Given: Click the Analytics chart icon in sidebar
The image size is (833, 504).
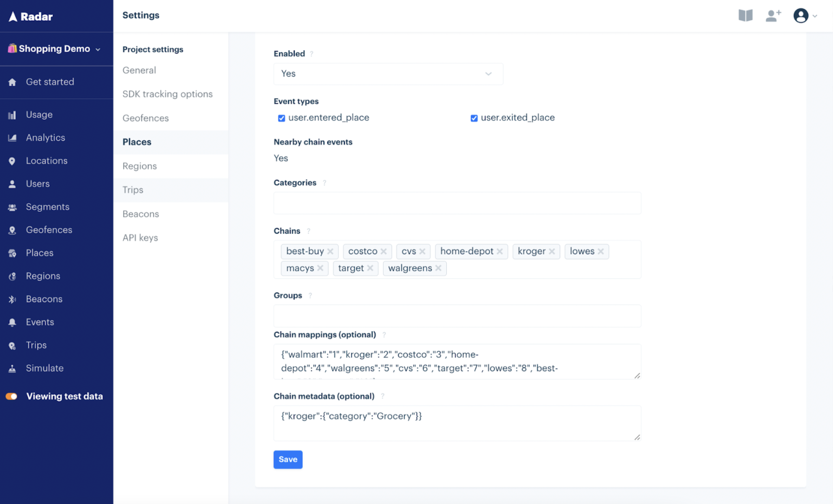Looking at the screenshot, I should (x=12, y=138).
